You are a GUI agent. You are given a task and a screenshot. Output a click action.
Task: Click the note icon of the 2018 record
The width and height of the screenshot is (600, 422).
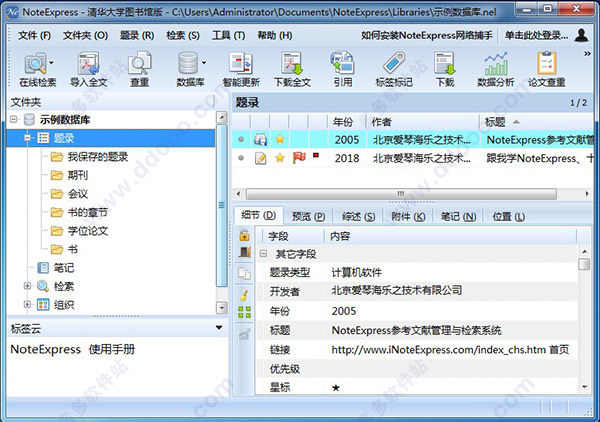260,158
